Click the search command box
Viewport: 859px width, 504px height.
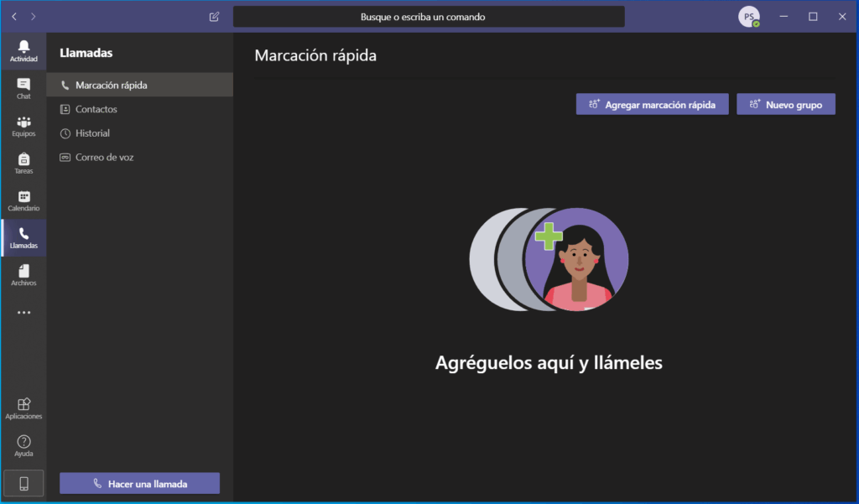point(428,17)
